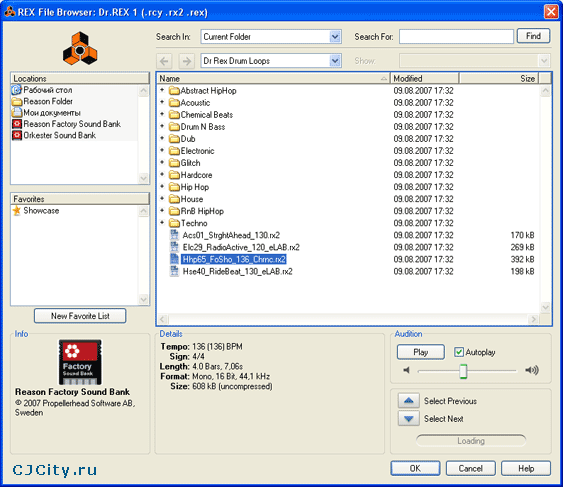Click the Locations panel header
Screen dimensions: 563x487
80,78
